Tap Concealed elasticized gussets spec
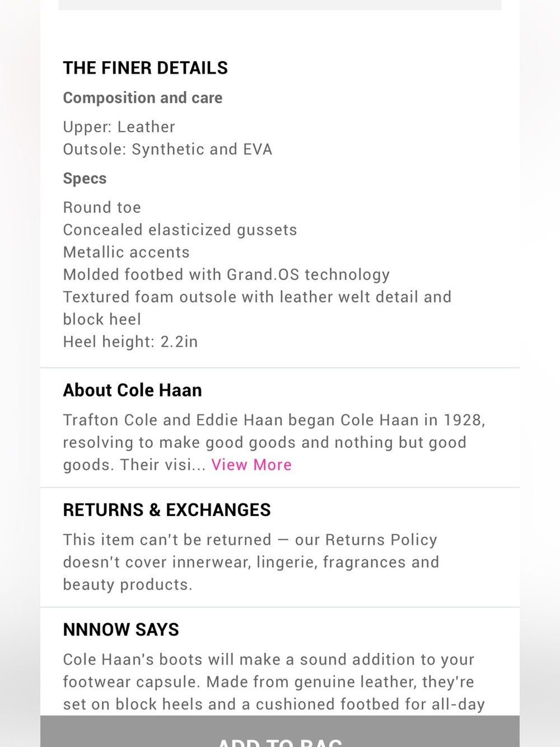This screenshot has width=560, height=747. point(180,230)
